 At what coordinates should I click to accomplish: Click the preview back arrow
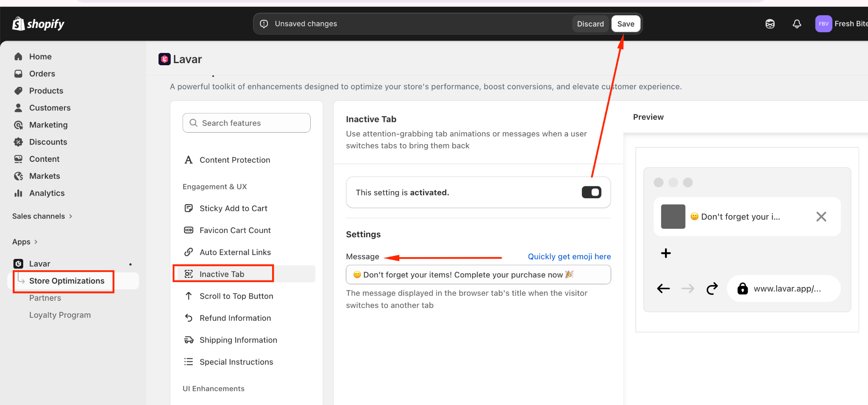click(663, 288)
